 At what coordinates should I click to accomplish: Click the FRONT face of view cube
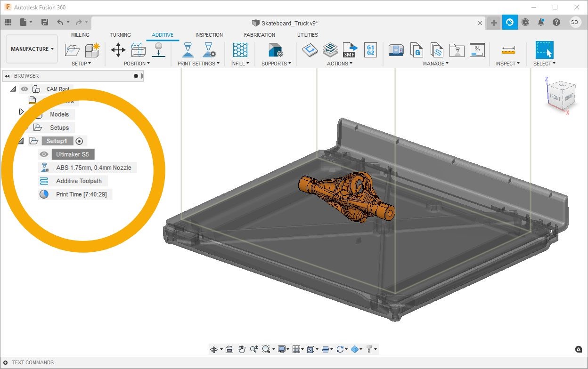click(x=555, y=97)
